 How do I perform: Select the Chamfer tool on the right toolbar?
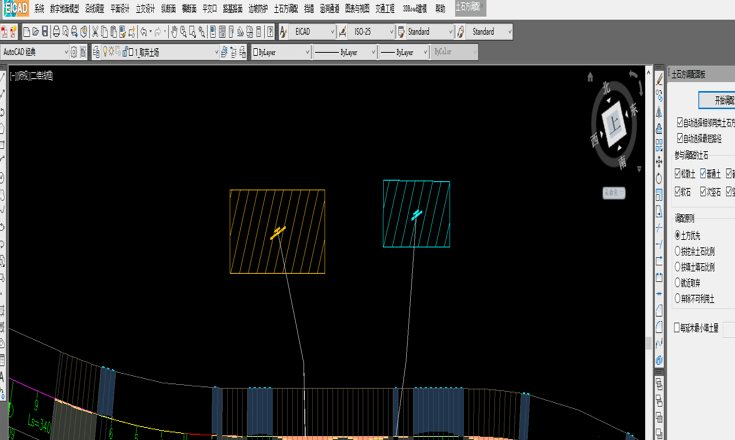[x=659, y=310]
